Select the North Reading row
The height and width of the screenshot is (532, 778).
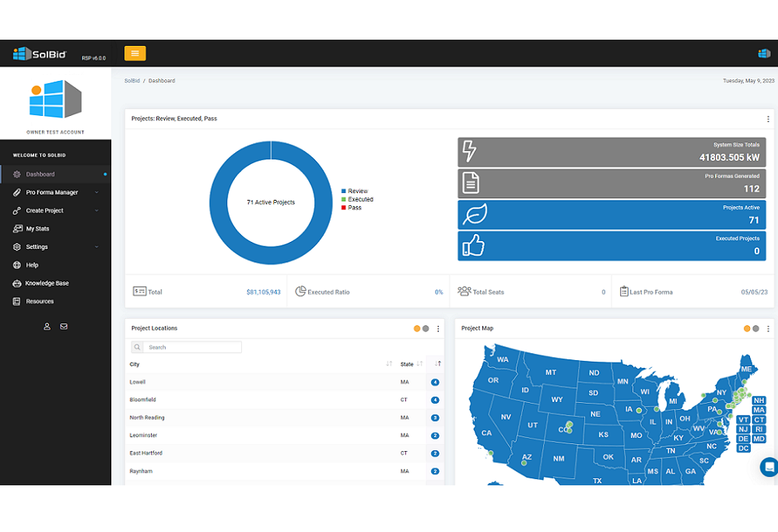[284, 418]
